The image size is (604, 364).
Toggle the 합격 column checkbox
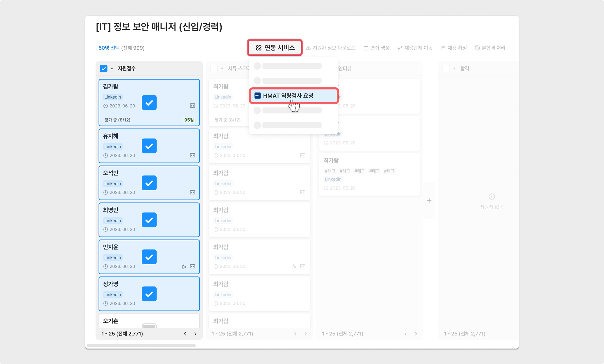(x=446, y=69)
